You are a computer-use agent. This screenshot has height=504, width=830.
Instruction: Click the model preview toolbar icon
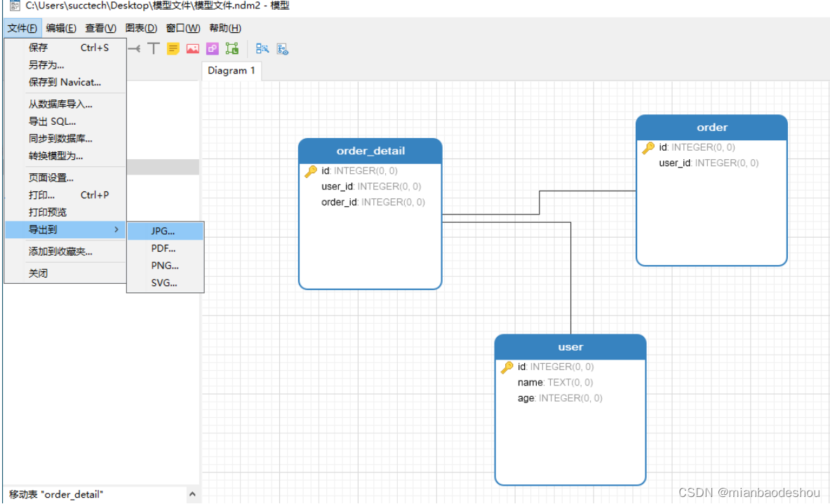tap(283, 49)
